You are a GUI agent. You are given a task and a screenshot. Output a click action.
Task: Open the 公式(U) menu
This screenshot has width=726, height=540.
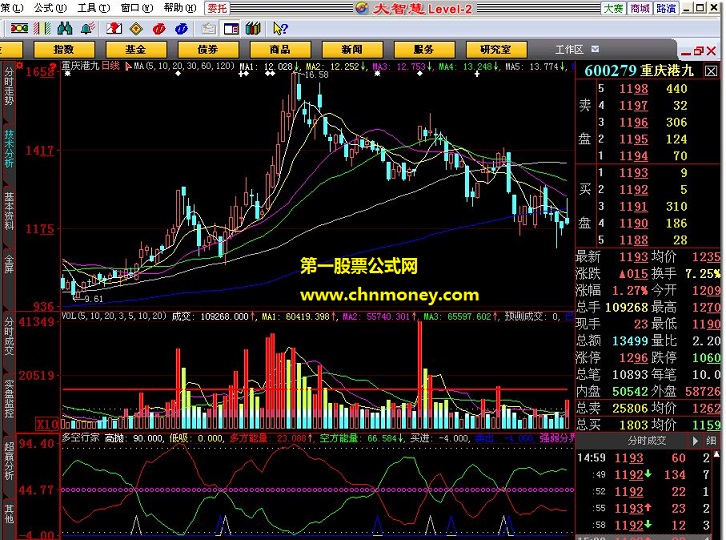[50, 8]
